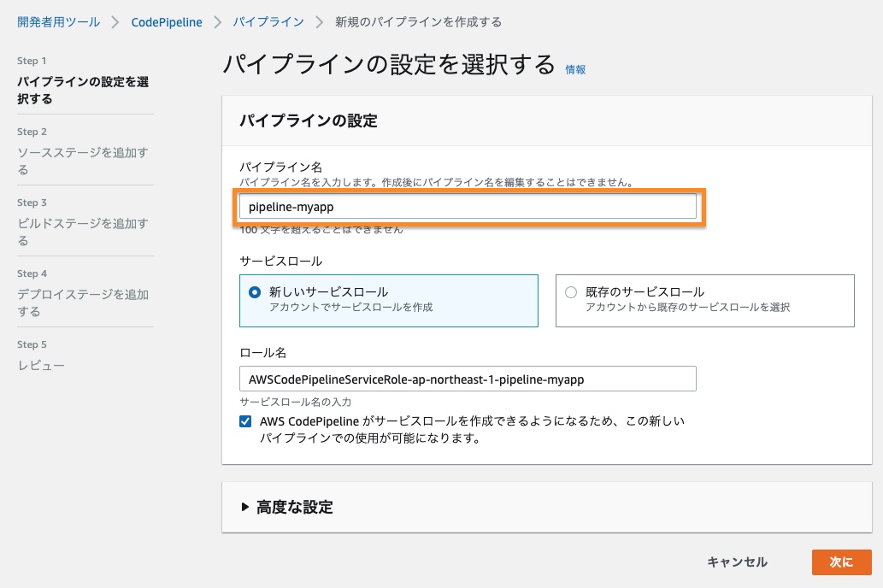Viewport: 883px width, 588px height.
Task: Click the パイプライン名 input field
Action: 468,207
